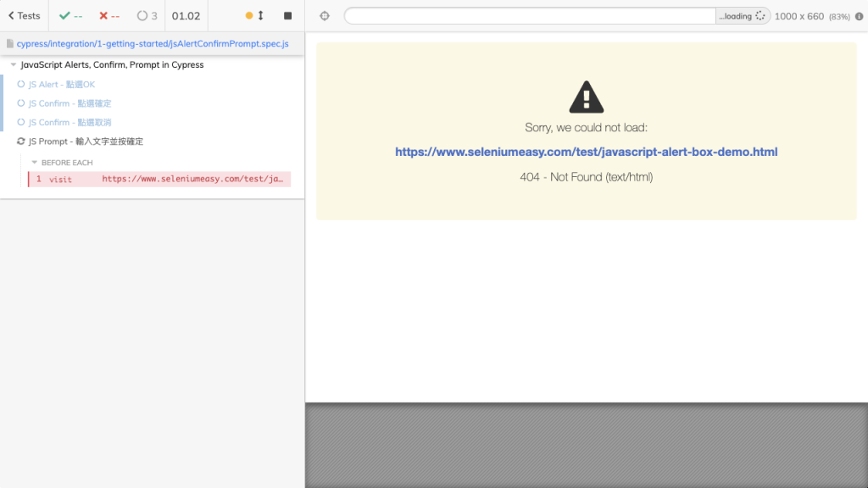Open the 1000 x 660 viewport size info

tap(799, 16)
